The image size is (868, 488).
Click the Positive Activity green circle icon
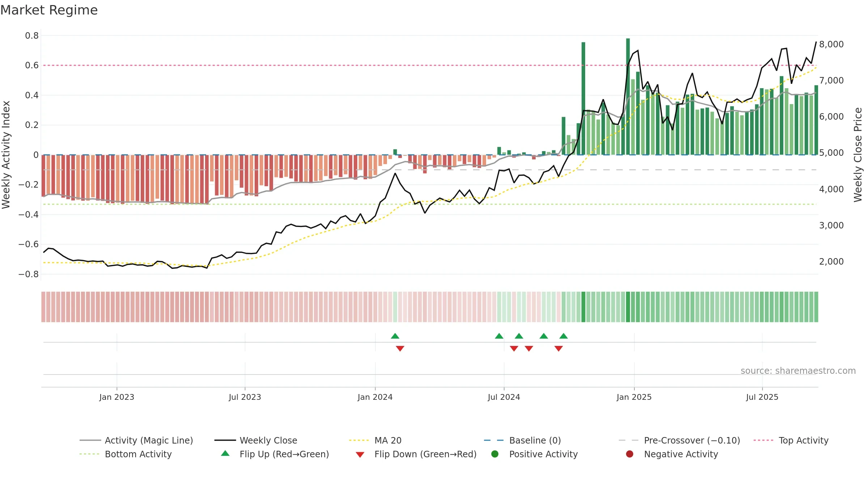point(495,454)
